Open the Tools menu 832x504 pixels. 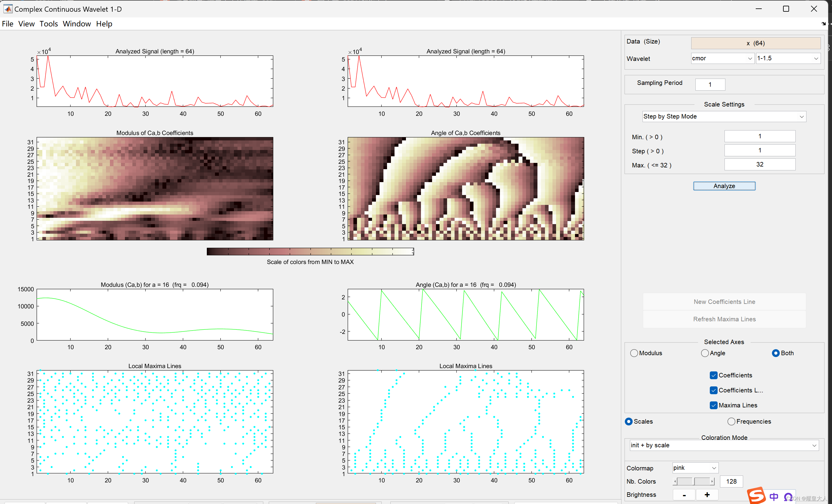point(49,24)
